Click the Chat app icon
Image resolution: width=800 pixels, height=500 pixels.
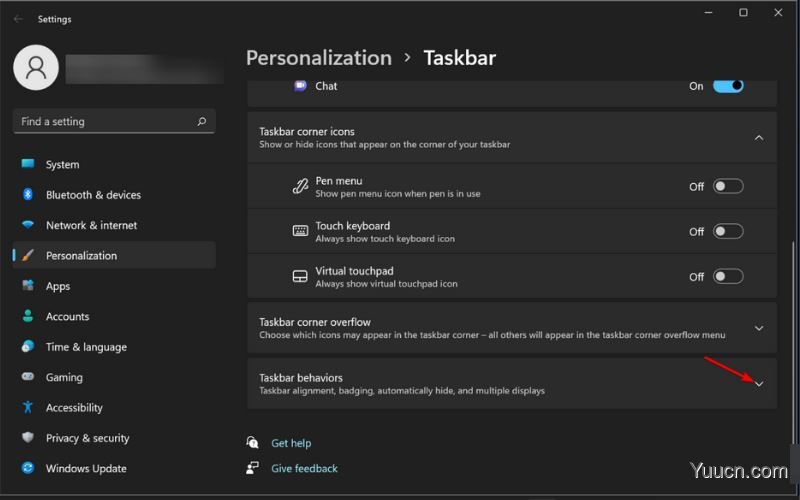300,86
